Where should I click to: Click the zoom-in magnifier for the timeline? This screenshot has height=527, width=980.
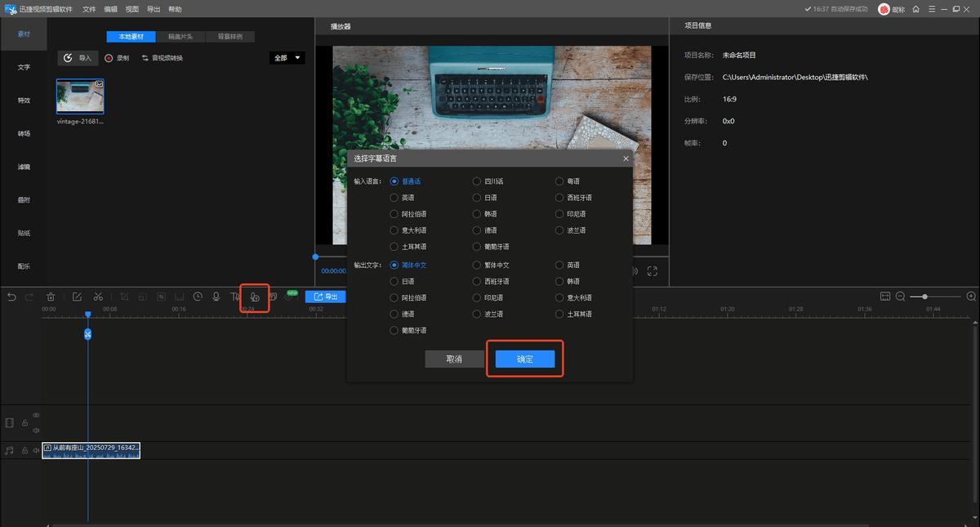point(971,296)
